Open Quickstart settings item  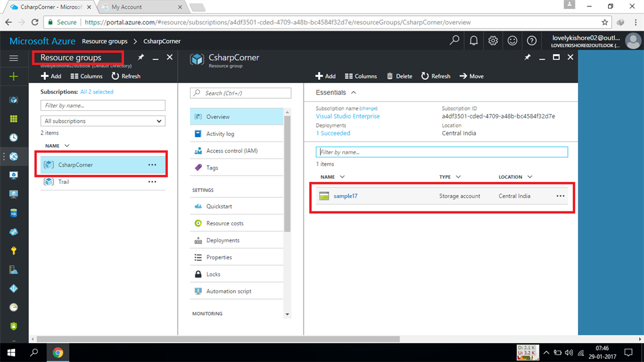(236, 206)
